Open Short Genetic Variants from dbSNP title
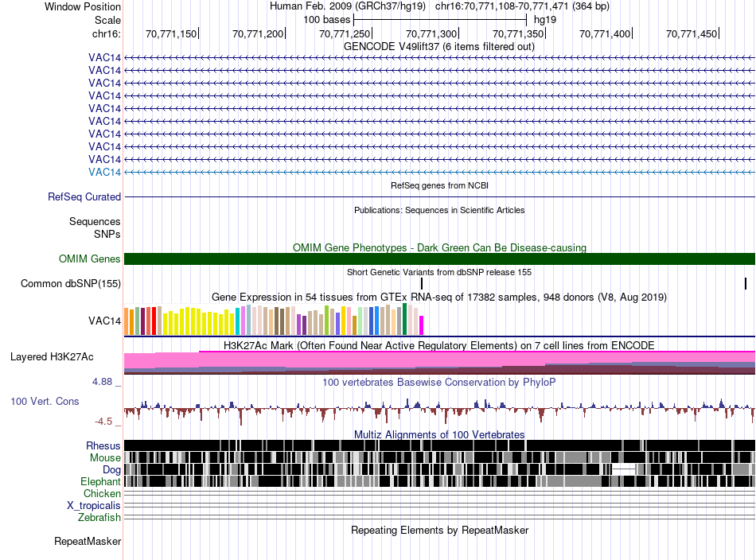Image resolution: width=756 pixels, height=560 pixels. [439, 272]
